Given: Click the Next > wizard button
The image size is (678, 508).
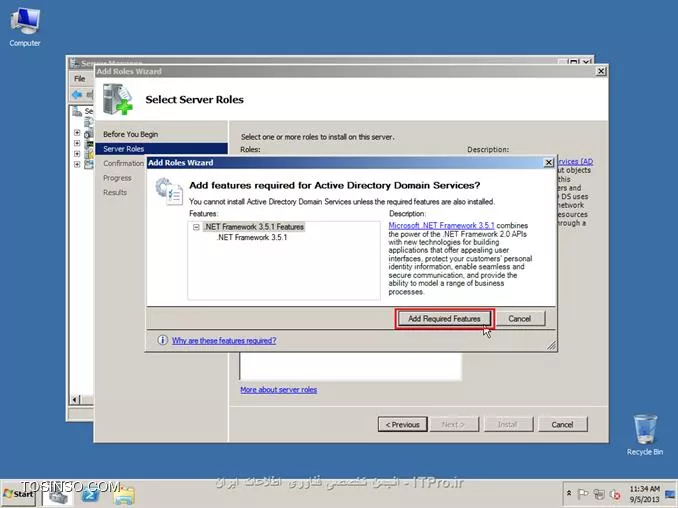Looking at the screenshot, I should click(454, 425).
